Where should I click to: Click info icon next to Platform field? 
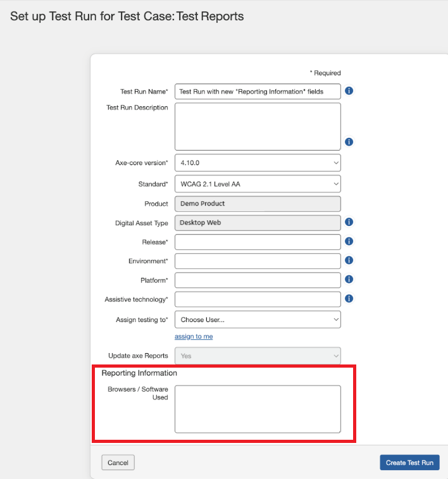pos(349,279)
